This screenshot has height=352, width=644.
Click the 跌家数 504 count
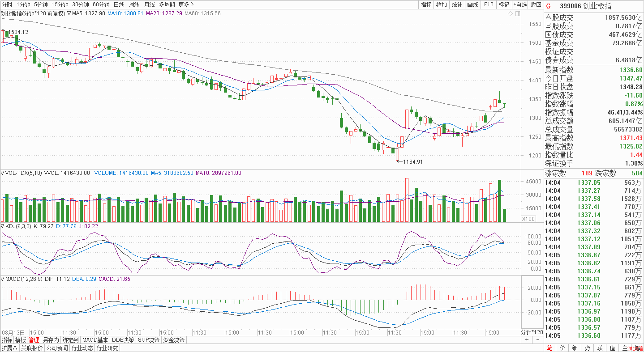(637, 174)
